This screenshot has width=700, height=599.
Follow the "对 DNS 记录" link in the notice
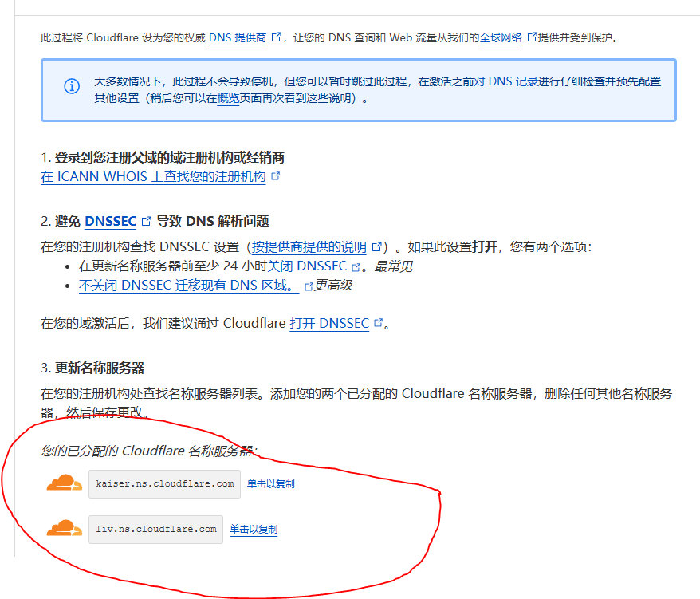coord(506,81)
